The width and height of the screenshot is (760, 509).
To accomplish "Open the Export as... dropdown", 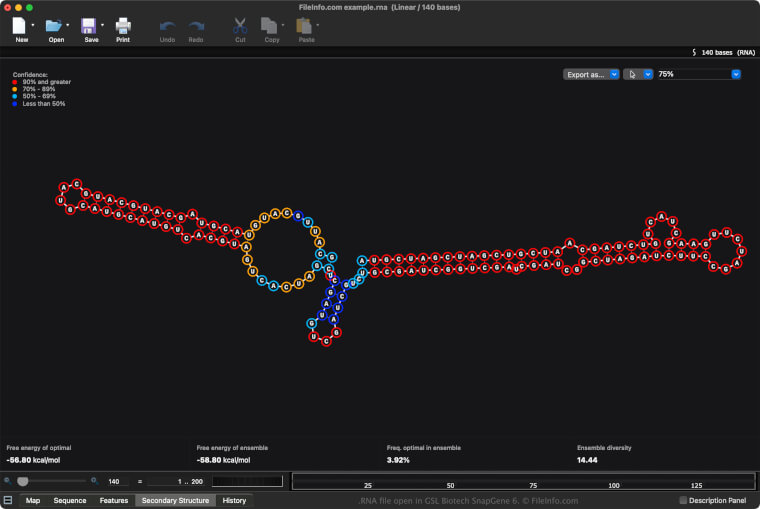I will [591, 74].
